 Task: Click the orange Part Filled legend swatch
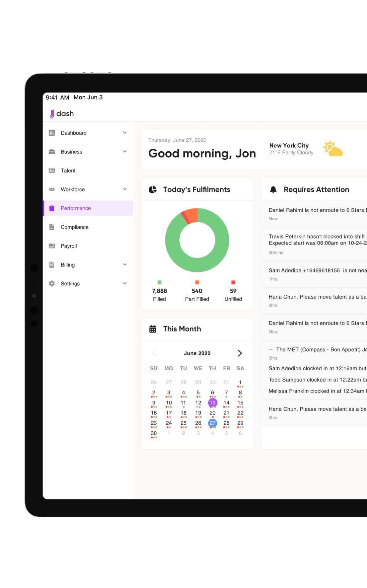pyautogui.click(x=197, y=282)
